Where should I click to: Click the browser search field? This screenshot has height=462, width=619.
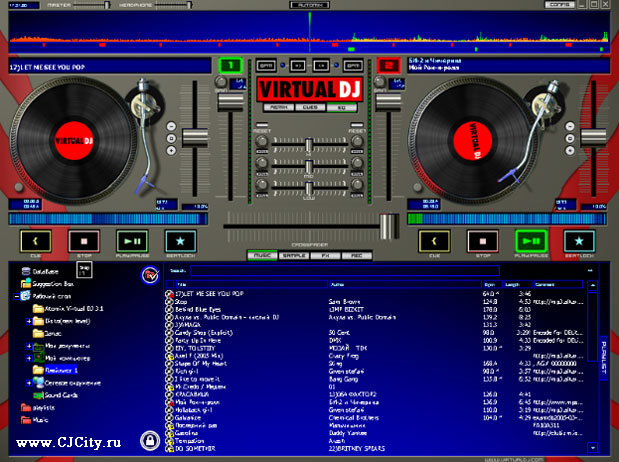[345, 271]
